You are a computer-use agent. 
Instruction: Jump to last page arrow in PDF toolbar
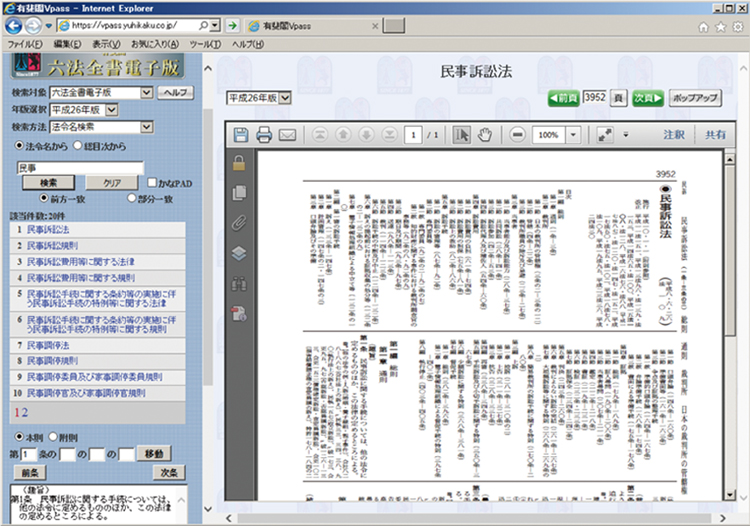pos(389,135)
